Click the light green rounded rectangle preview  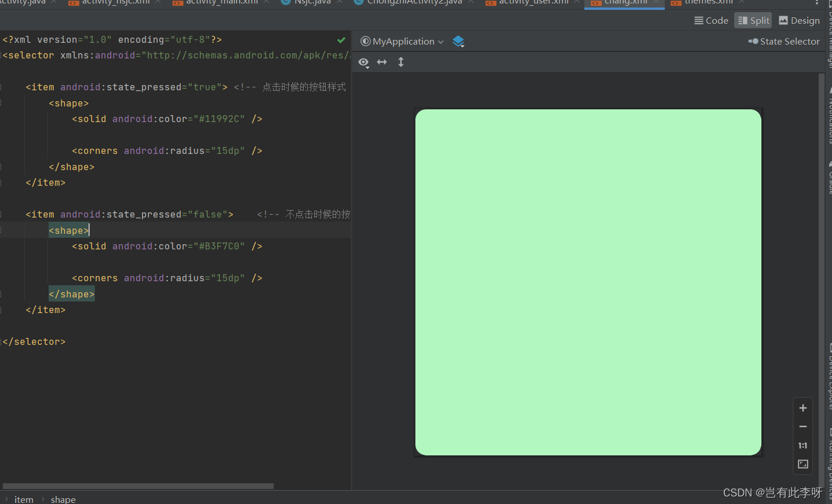[x=588, y=282]
